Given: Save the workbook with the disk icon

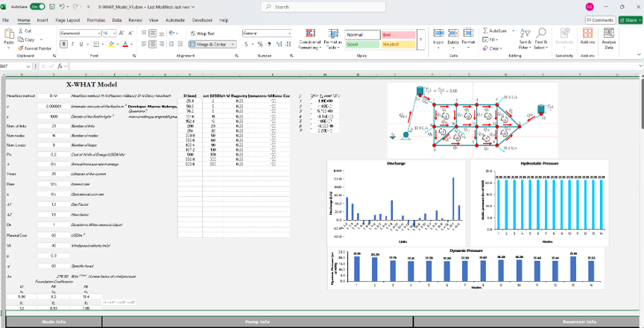Looking at the screenshot, I should [x=52, y=7].
